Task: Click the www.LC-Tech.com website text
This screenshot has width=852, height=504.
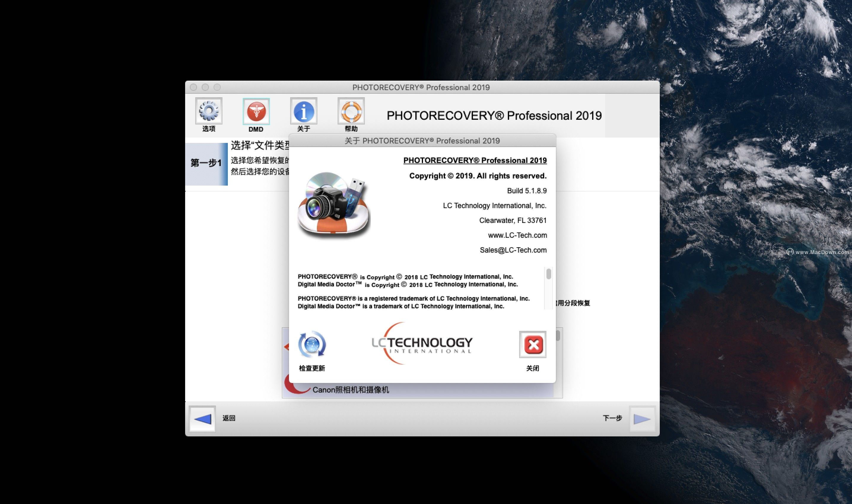Action: pyautogui.click(x=517, y=235)
